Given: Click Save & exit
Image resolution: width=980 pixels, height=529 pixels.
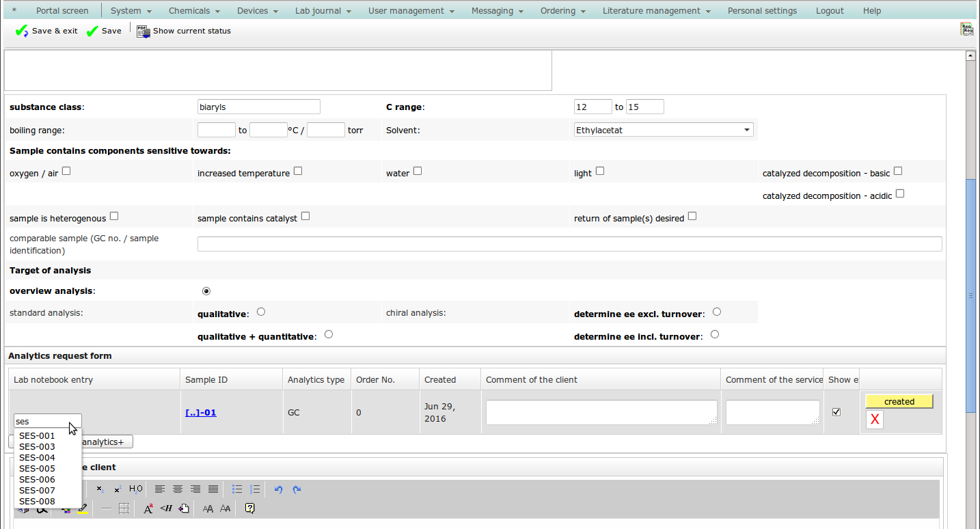Looking at the screenshot, I should tap(46, 31).
